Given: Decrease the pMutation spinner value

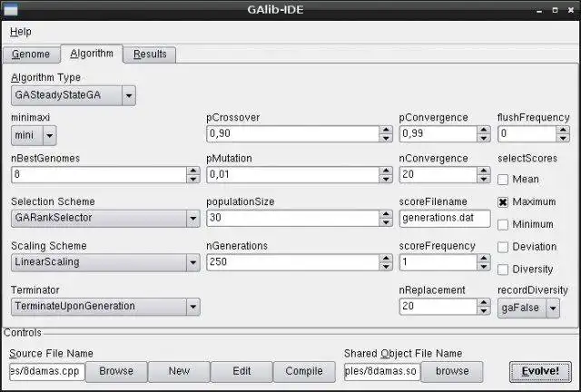Looking at the screenshot, I should click(385, 179).
